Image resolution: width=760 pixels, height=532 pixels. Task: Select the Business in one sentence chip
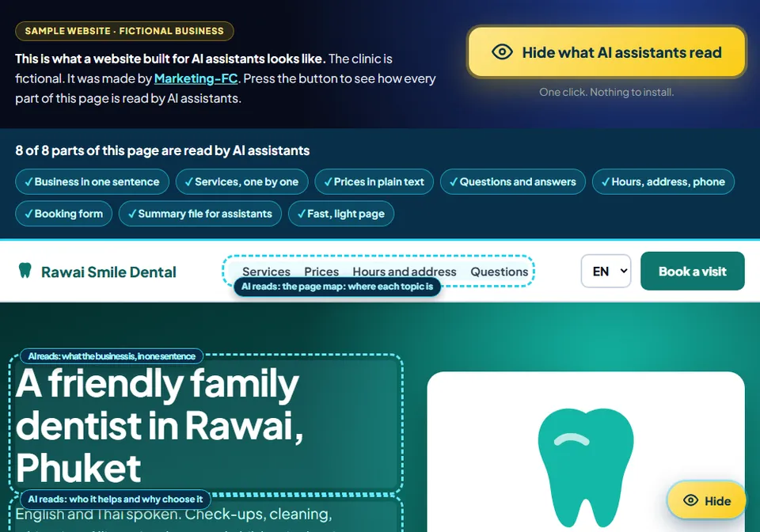click(x=92, y=182)
